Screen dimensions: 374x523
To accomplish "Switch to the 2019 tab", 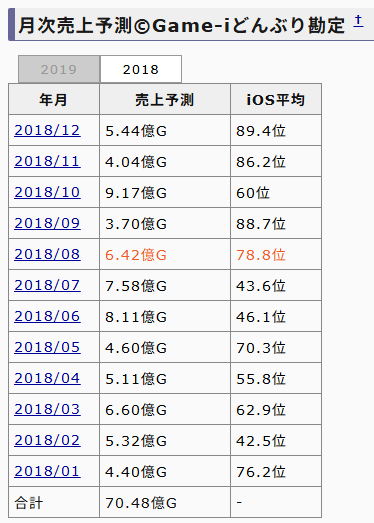I will 59,69.
